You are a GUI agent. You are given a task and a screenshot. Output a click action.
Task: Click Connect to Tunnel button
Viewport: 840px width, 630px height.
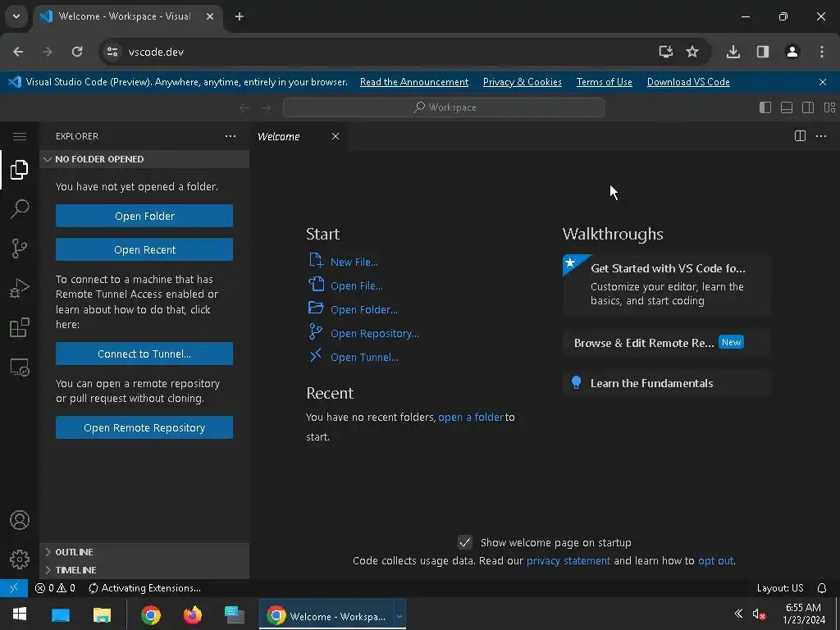pyautogui.click(x=144, y=354)
